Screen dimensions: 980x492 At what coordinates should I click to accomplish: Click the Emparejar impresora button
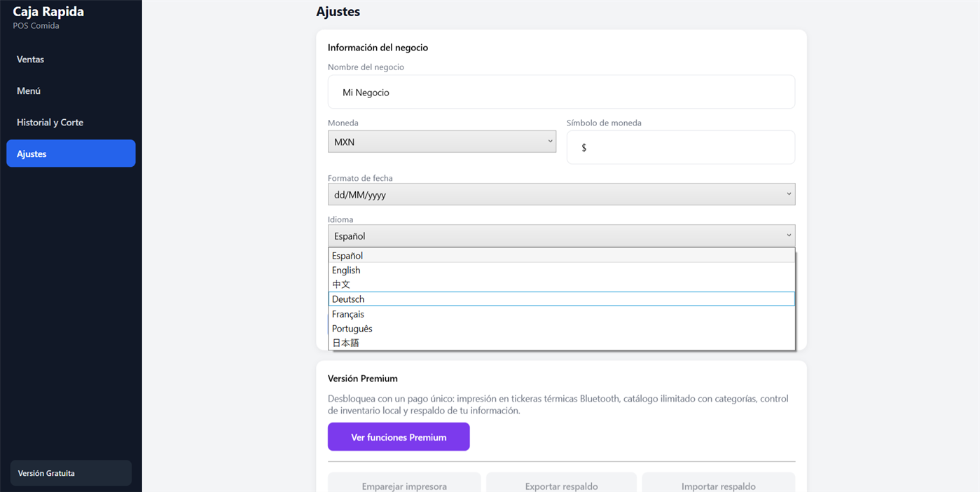click(404, 484)
